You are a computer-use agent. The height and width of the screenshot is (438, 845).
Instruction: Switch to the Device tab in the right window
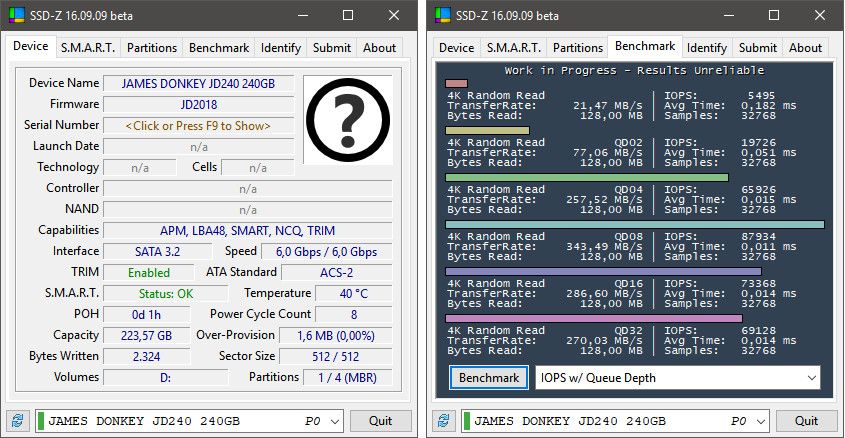pos(456,48)
